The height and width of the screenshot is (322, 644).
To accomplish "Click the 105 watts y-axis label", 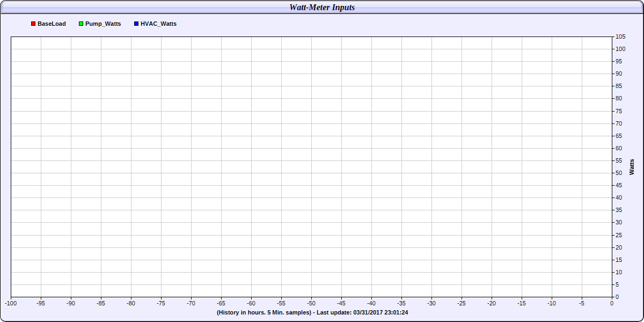I will click(620, 36).
